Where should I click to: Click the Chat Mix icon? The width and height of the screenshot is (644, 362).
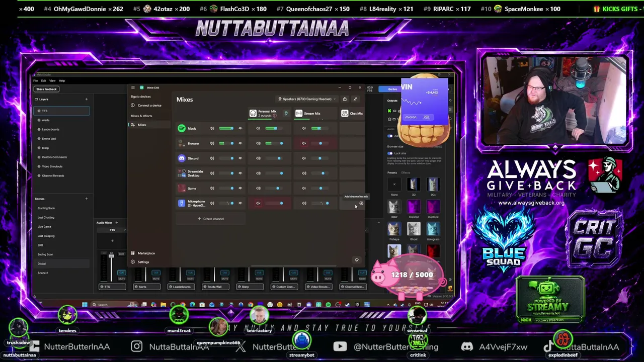click(x=345, y=114)
